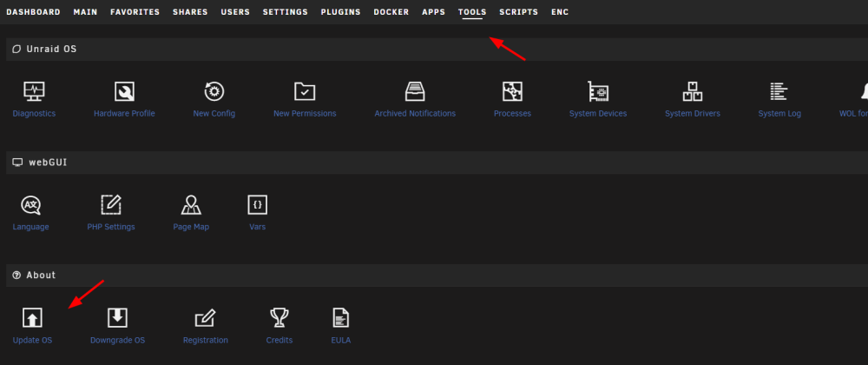Open the Page Map pin icon
The height and width of the screenshot is (365, 868).
tap(191, 205)
